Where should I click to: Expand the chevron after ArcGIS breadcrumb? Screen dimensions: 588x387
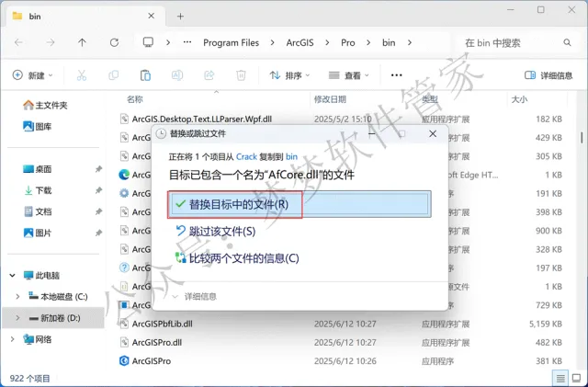[x=327, y=43]
